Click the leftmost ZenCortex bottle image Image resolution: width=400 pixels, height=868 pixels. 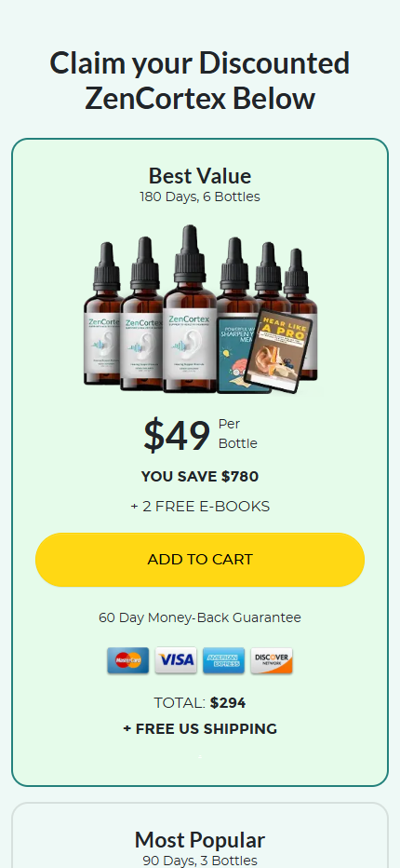click(102, 314)
